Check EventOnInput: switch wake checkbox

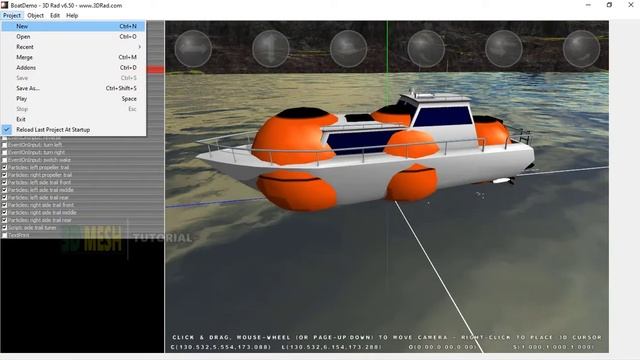click(4, 160)
